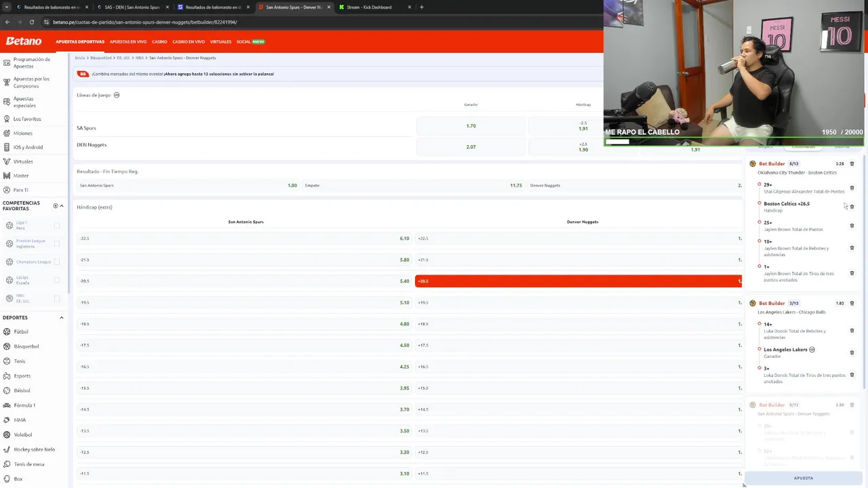Remove Los Angeles Lakers Ganador selection
Image resolution: width=868 pixels, height=488 pixels.
point(852,352)
